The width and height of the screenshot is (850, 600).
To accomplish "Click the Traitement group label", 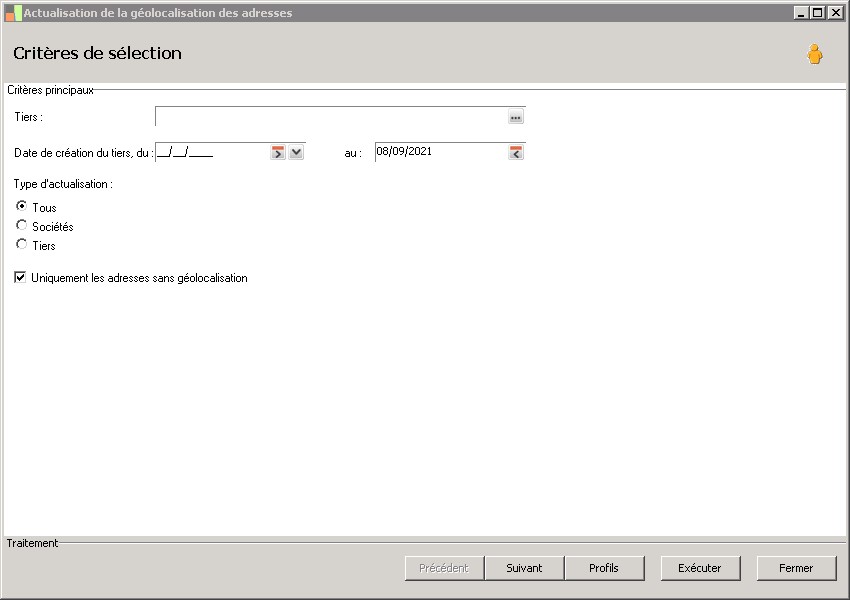I will pos(32,543).
